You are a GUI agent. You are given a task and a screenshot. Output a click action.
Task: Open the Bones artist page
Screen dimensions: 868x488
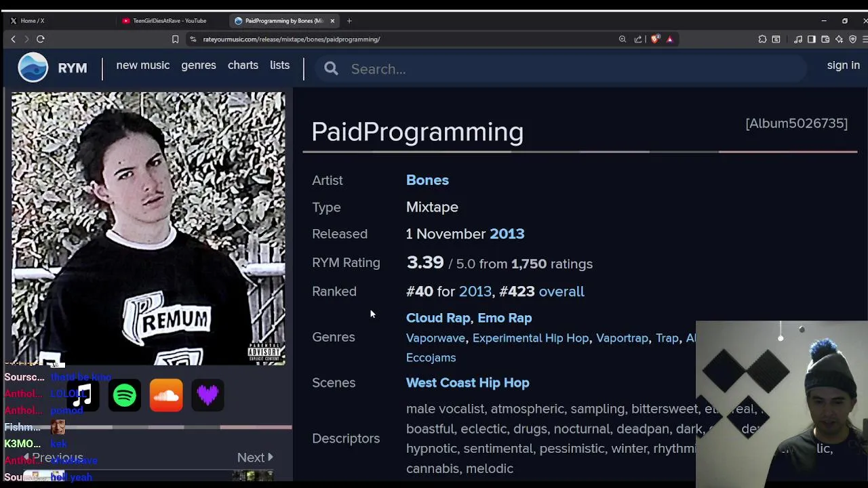427,180
